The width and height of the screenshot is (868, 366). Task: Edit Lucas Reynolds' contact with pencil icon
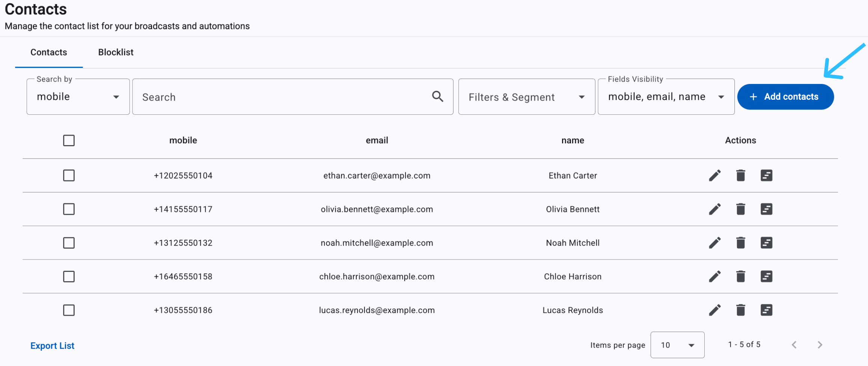coord(715,310)
